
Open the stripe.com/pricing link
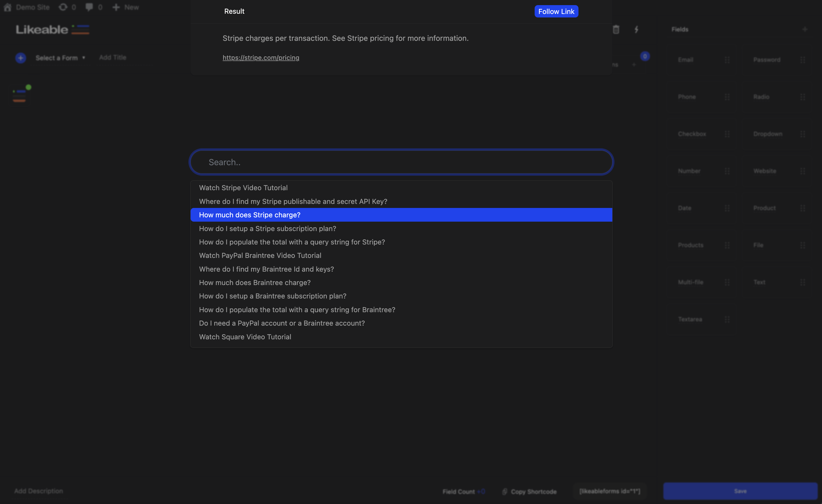point(261,58)
